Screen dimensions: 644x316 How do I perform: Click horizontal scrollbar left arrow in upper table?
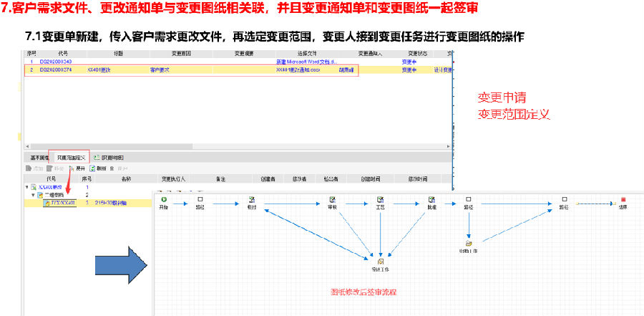(x=27, y=146)
